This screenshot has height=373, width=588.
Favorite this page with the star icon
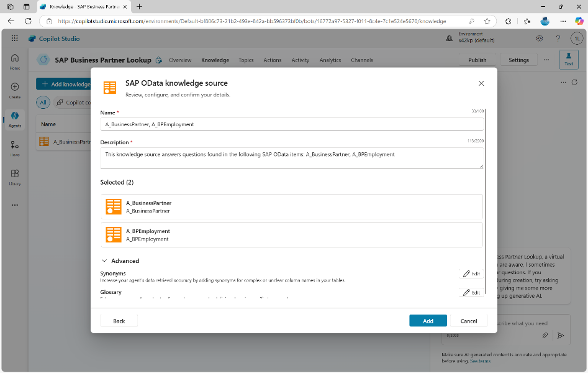pos(487,21)
